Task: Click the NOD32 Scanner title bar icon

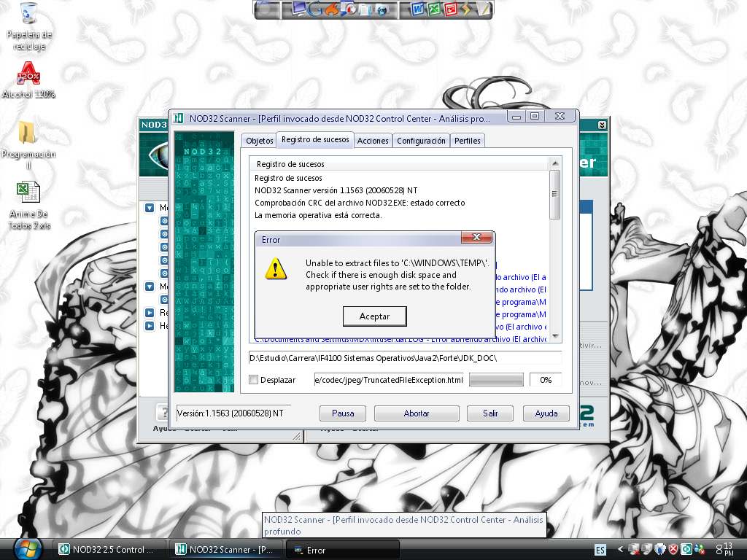Action: 179,118
